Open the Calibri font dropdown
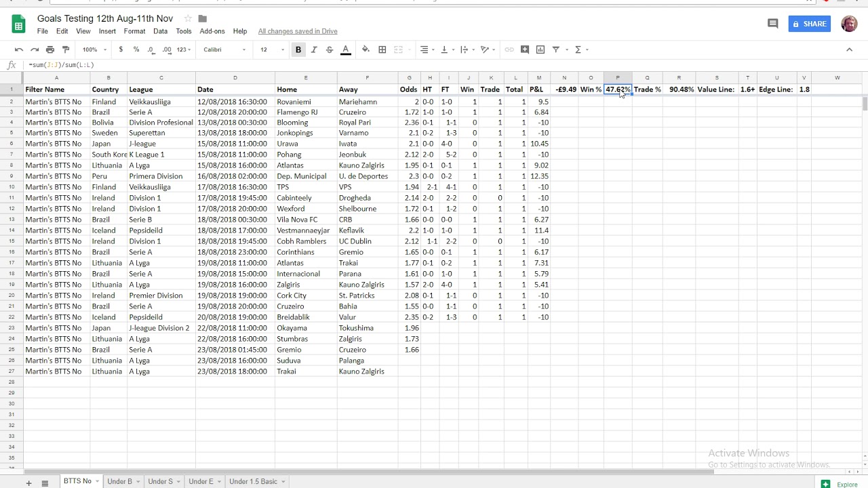 point(224,49)
